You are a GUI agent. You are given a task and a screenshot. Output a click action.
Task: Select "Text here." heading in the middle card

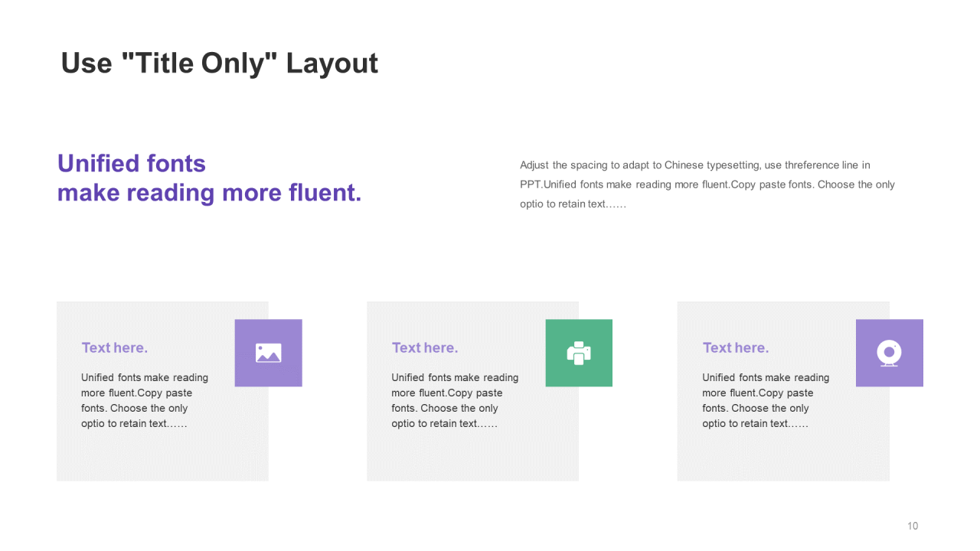pos(425,348)
